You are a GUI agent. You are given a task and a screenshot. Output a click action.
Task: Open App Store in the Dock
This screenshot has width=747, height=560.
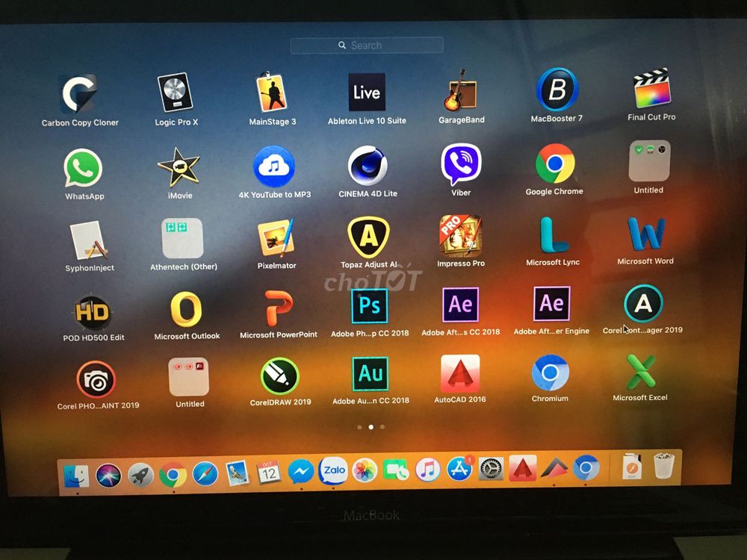click(459, 469)
